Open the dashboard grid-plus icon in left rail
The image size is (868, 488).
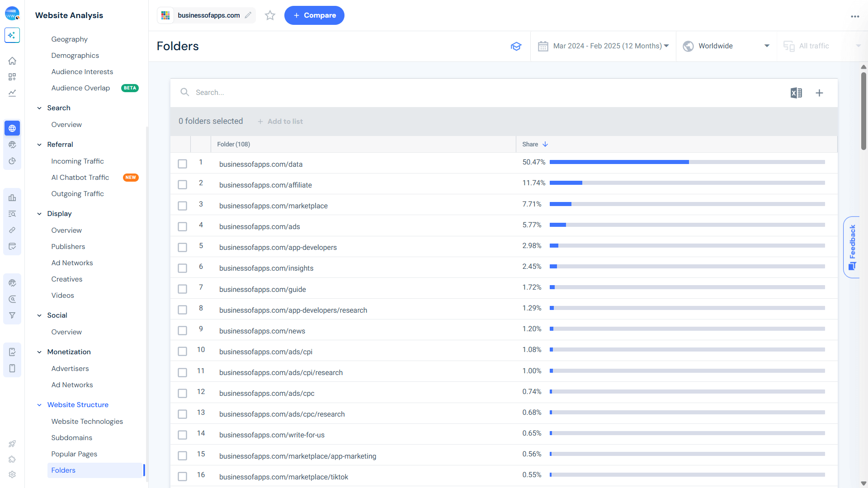[12, 77]
